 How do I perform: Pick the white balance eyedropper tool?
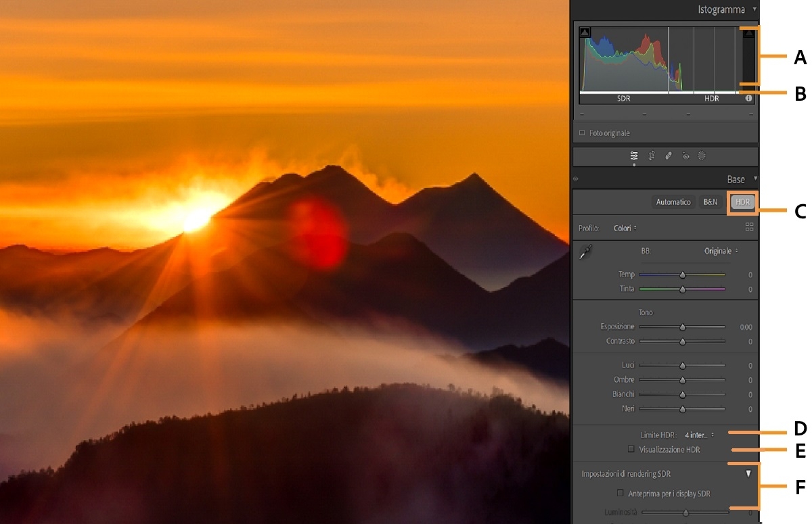(586, 252)
